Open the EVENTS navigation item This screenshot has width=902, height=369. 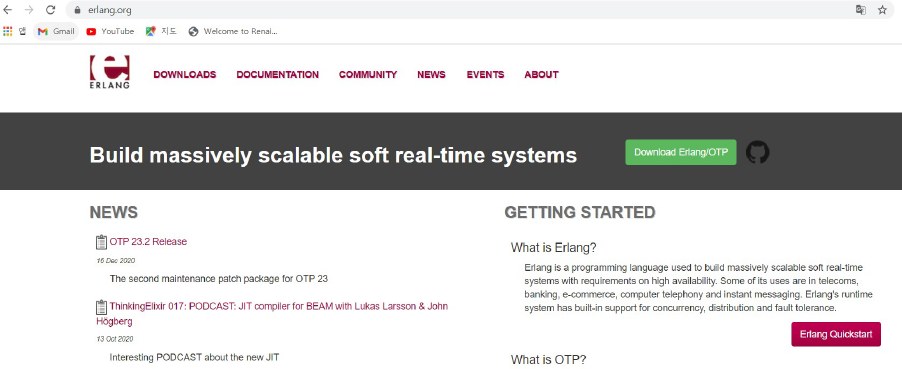(485, 75)
